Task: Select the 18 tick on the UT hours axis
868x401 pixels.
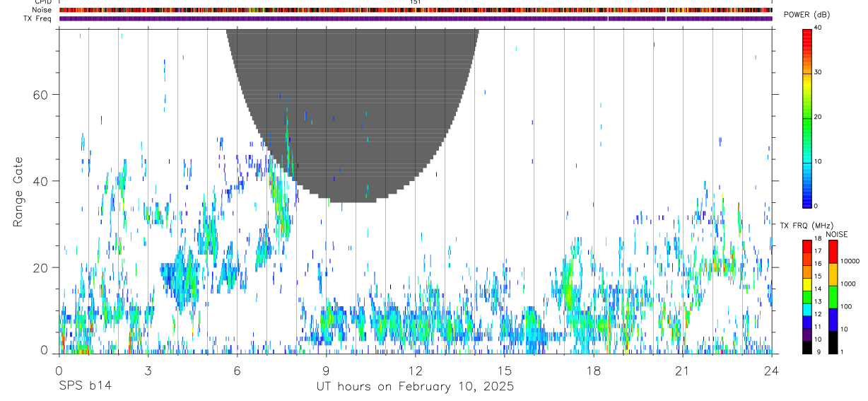Action: (x=594, y=371)
